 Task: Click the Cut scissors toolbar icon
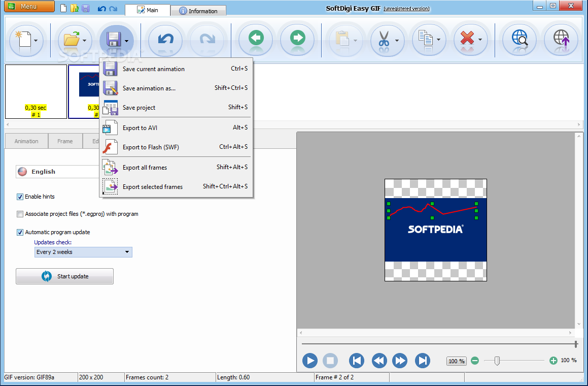tap(384, 39)
